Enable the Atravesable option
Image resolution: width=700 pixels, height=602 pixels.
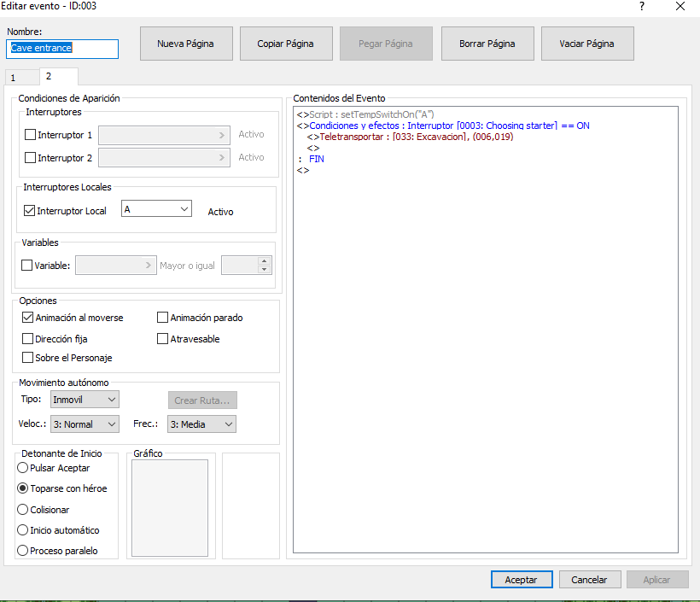163,339
